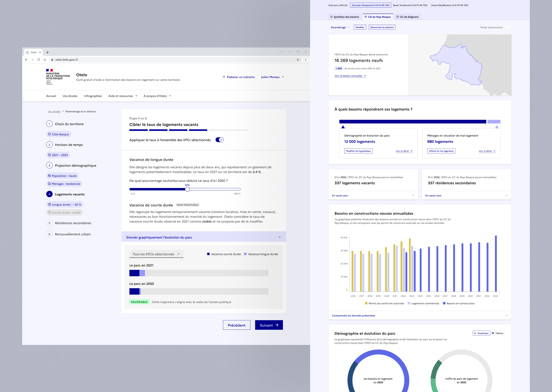This screenshot has height=392, width=552.
Task: Open a new browser tab
Action: tap(47, 52)
